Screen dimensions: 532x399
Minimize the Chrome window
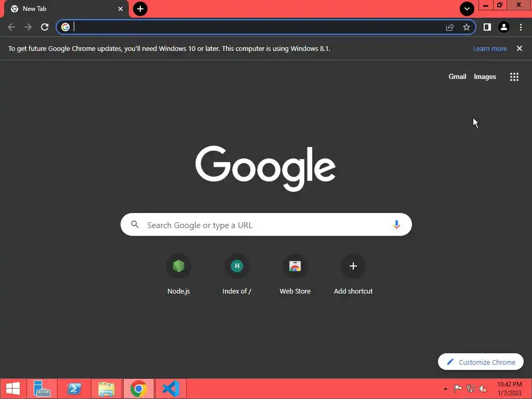point(486,5)
